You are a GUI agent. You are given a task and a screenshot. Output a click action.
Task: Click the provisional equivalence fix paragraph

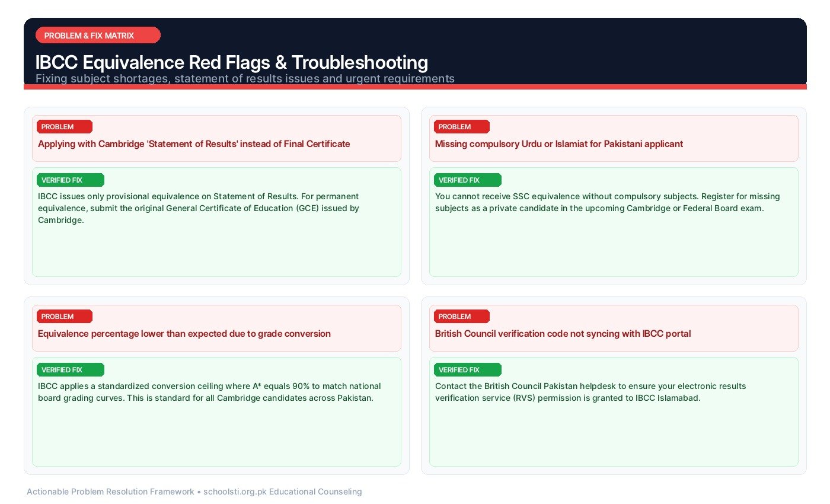tap(199, 208)
